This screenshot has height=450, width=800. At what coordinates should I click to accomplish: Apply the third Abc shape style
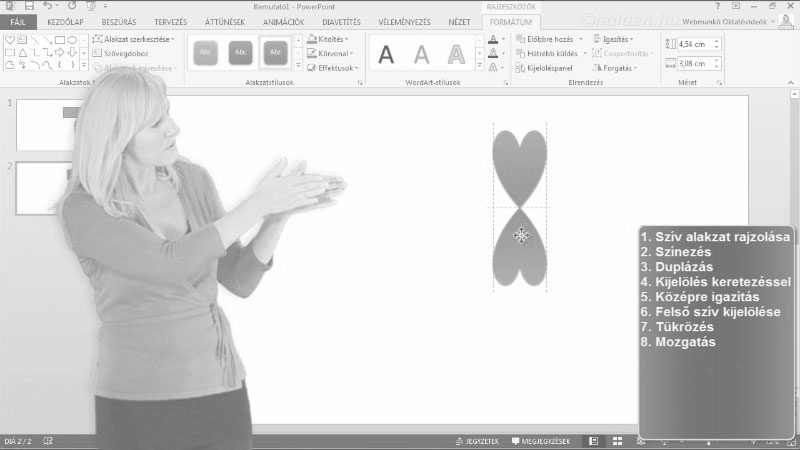[x=275, y=53]
